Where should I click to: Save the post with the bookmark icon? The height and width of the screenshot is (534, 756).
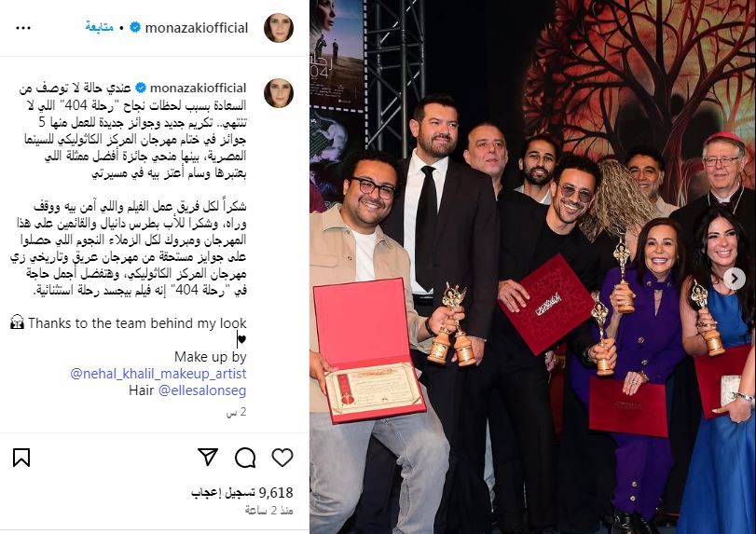21,458
